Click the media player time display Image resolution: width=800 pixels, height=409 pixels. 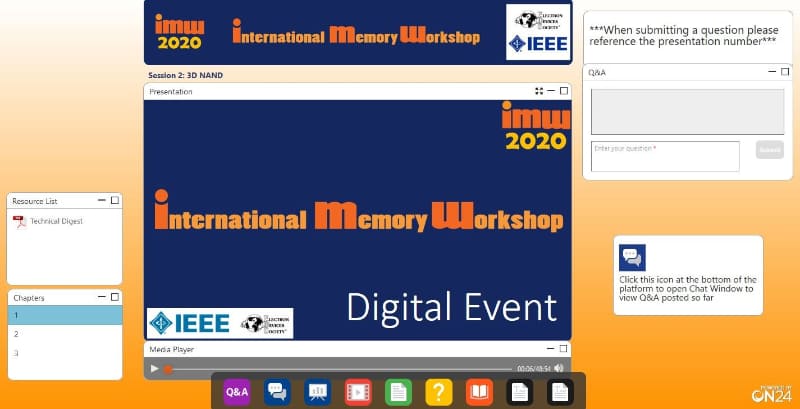(x=534, y=369)
